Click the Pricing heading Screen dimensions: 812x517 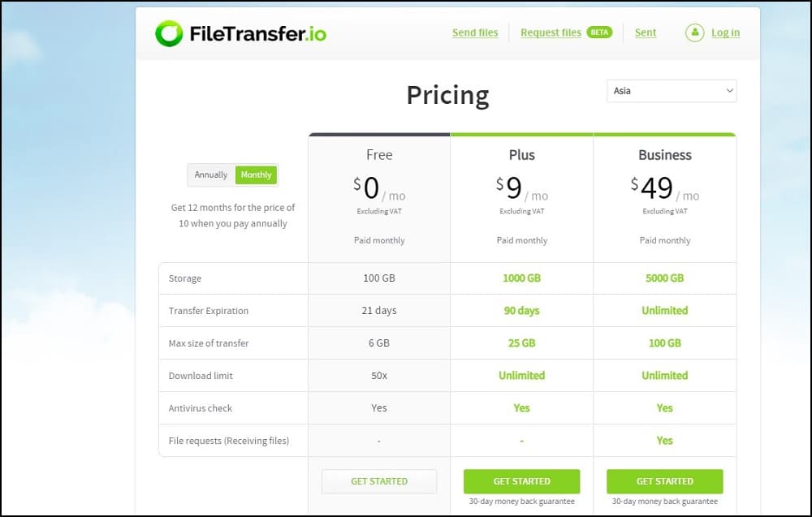point(447,95)
